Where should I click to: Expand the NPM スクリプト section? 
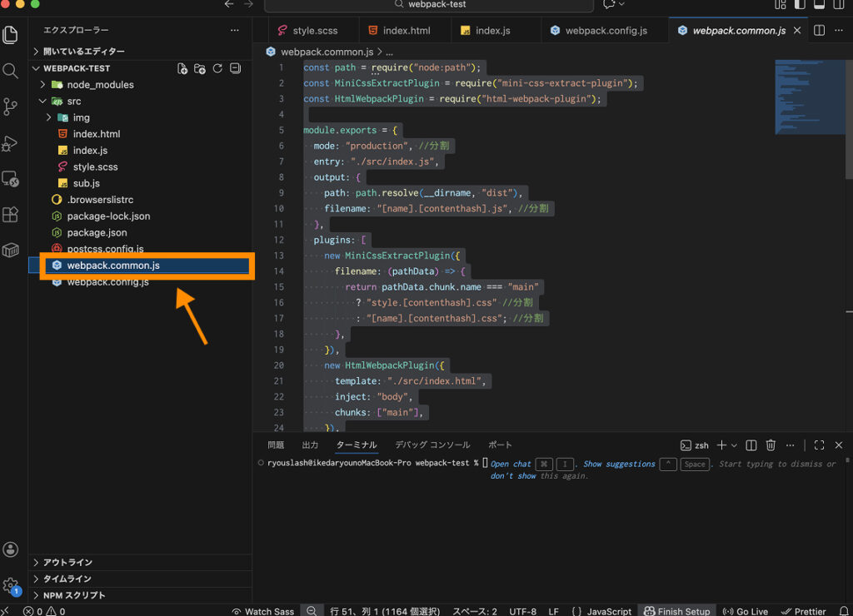(74, 595)
